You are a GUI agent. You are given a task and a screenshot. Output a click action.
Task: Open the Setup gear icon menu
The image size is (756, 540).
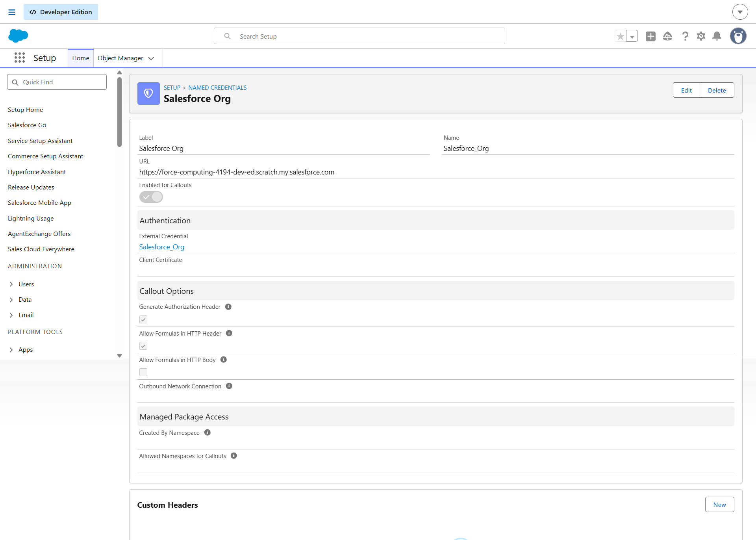coord(701,36)
